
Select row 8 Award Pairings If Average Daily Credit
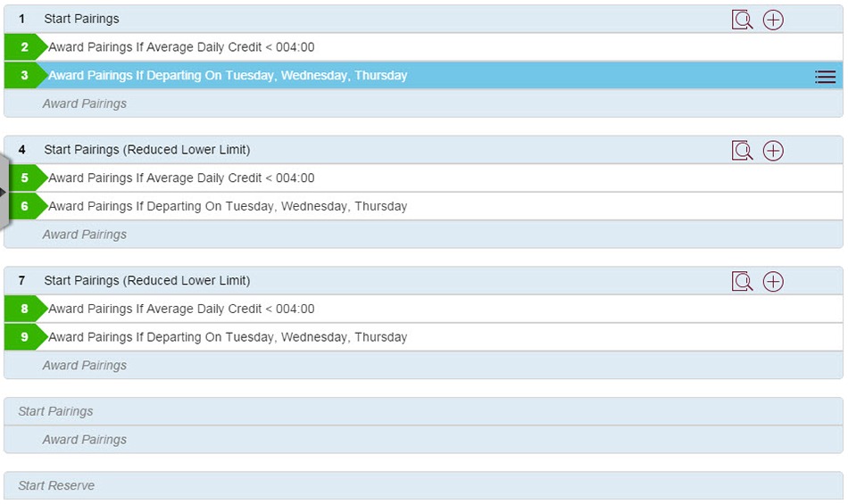click(x=423, y=309)
